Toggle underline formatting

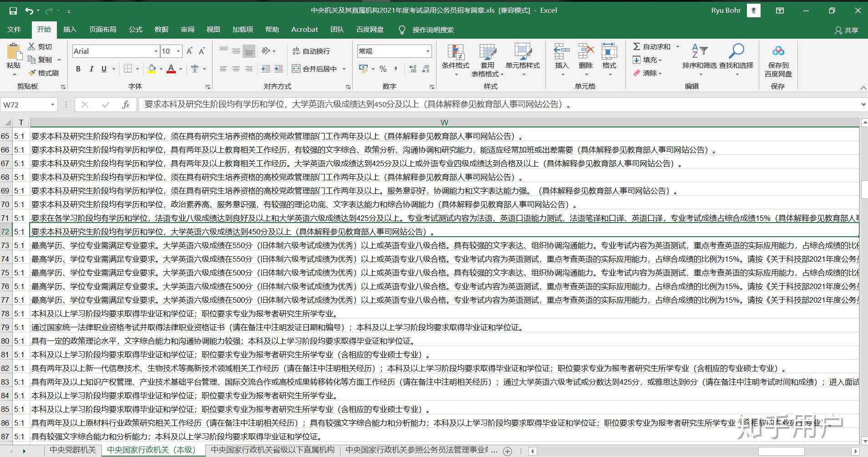click(x=104, y=69)
